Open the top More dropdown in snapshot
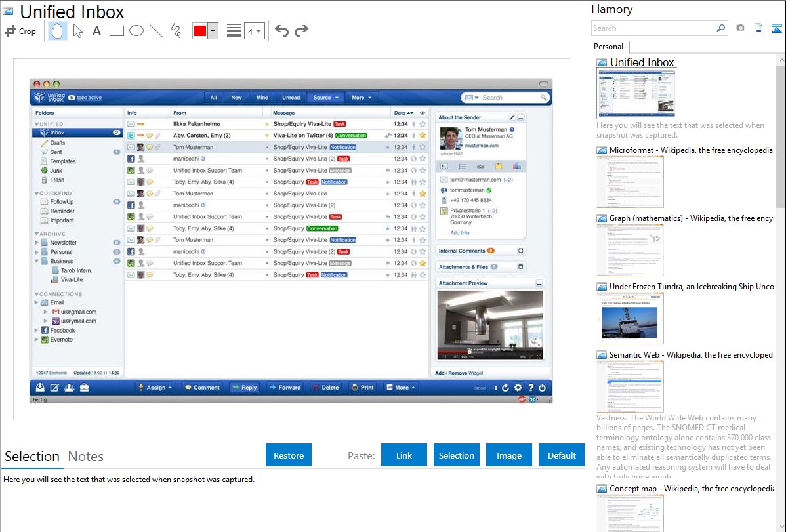Viewport: 786px width, 532px height. pyautogui.click(x=362, y=98)
